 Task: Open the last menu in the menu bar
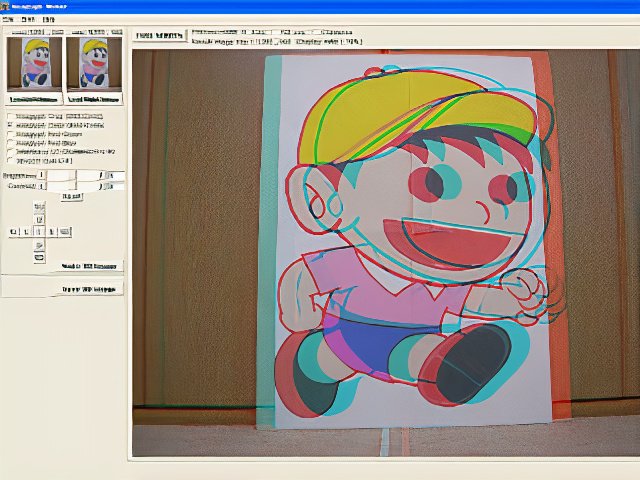pyautogui.click(x=49, y=19)
